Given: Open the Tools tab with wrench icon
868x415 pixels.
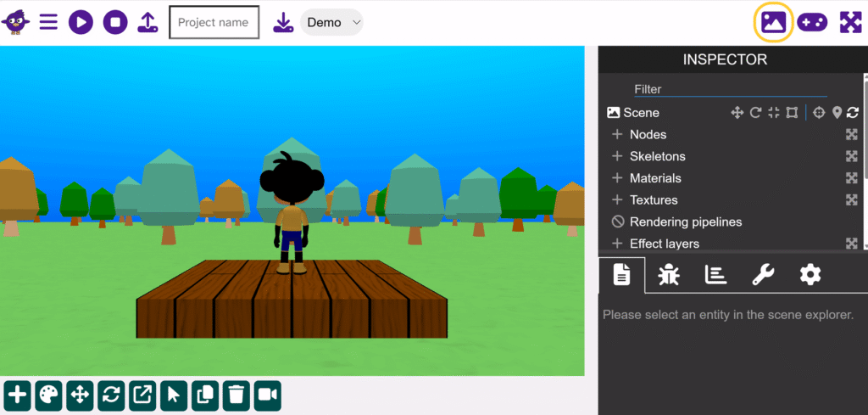Looking at the screenshot, I should [x=763, y=274].
